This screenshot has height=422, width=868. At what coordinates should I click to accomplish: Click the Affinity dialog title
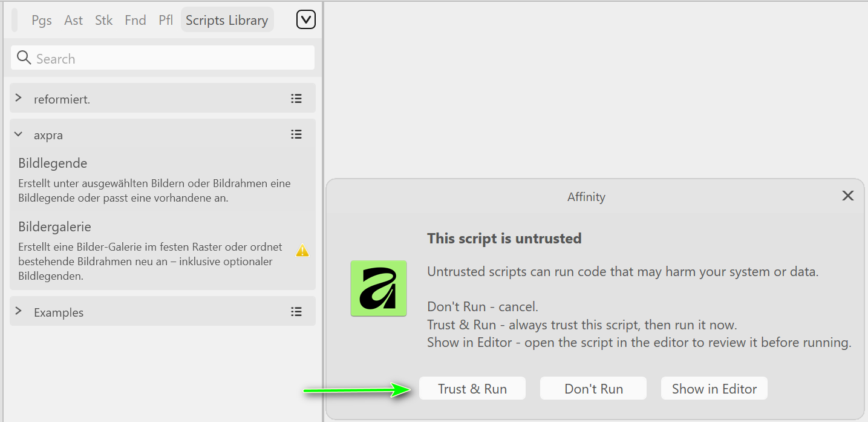[x=586, y=197]
